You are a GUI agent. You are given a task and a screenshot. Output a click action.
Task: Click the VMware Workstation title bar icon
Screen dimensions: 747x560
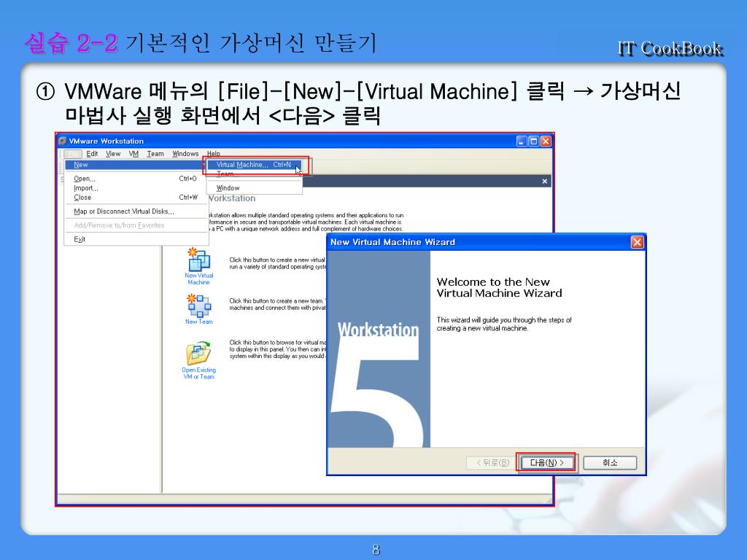coord(62,141)
